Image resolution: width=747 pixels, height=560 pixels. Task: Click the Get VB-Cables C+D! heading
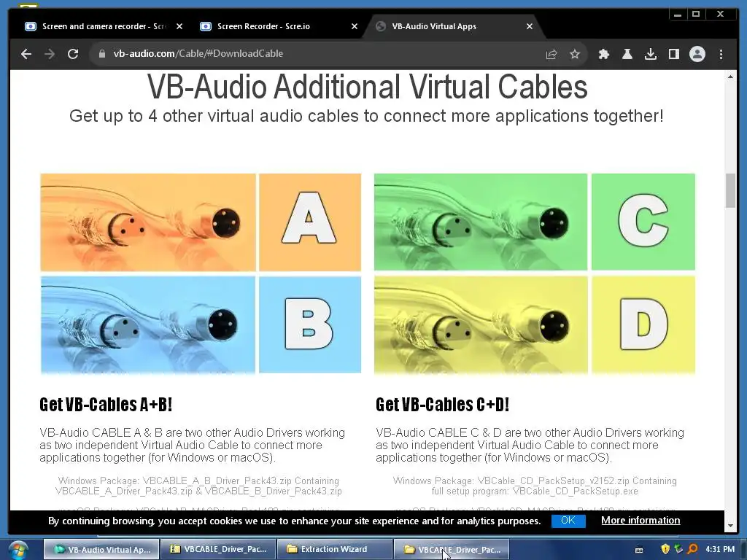point(443,404)
